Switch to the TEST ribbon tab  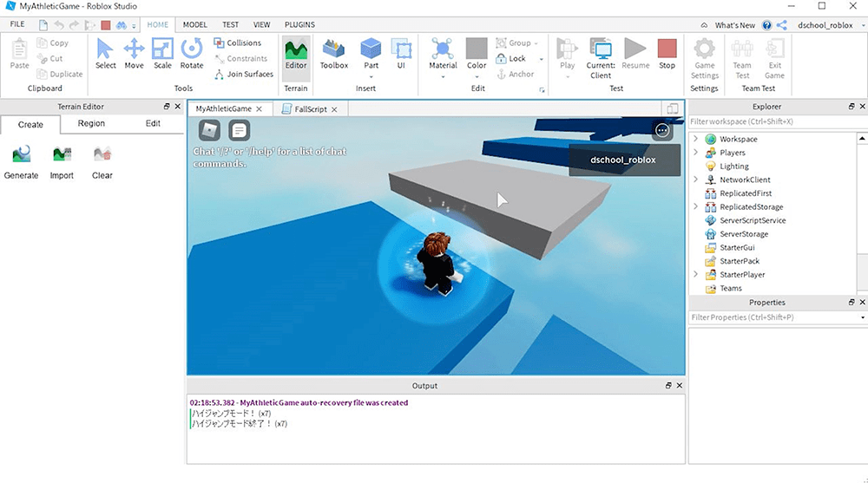pos(230,24)
